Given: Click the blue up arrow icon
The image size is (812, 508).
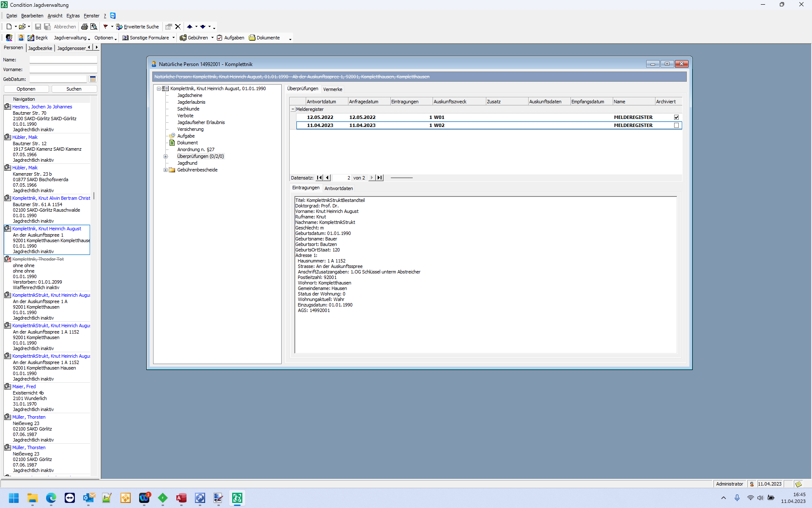Looking at the screenshot, I should (190, 27).
